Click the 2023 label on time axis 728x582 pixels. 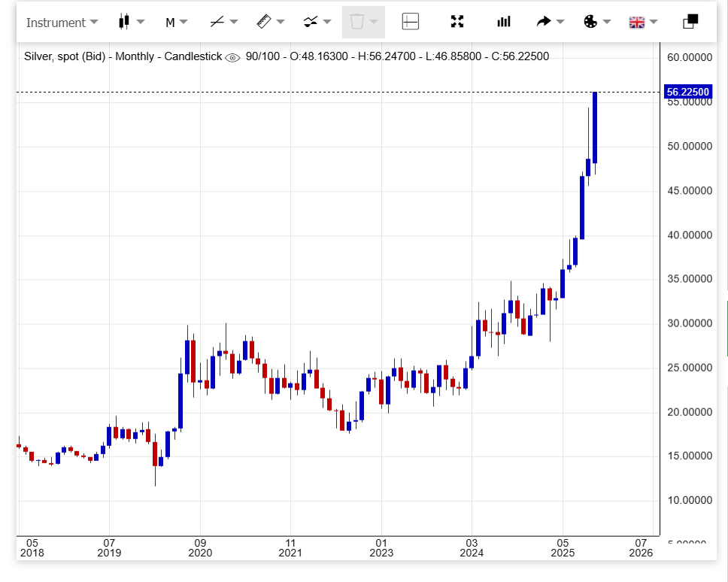tap(381, 553)
